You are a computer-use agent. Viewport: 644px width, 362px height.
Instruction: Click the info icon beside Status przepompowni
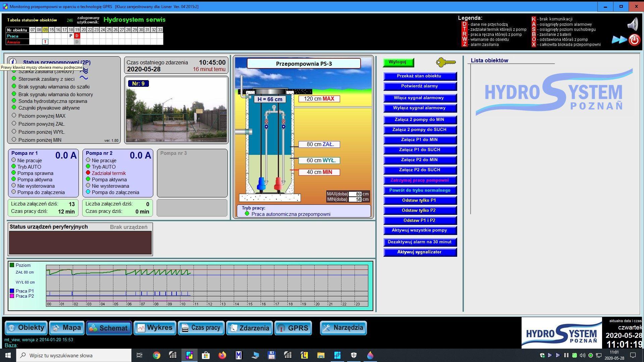click(13, 62)
